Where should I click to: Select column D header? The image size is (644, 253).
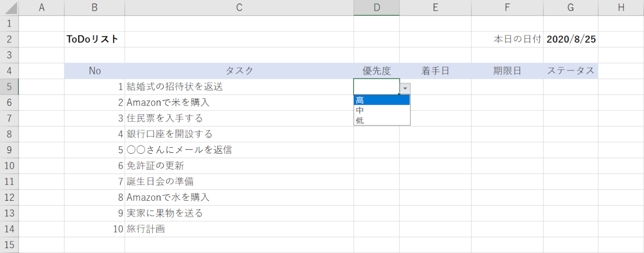click(376, 8)
